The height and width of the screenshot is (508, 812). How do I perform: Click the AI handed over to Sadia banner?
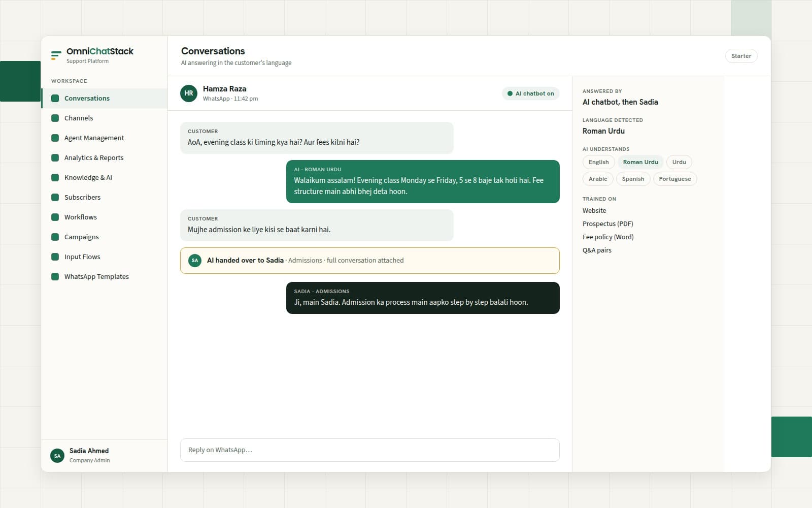coord(370,261)
